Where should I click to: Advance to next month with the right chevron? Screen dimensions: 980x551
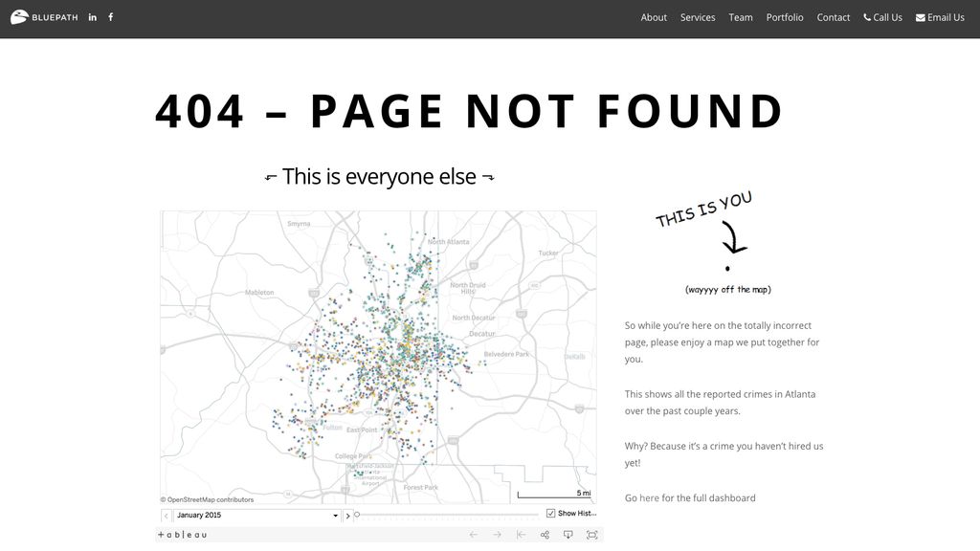pyautogui.click(x=347, y=515)
